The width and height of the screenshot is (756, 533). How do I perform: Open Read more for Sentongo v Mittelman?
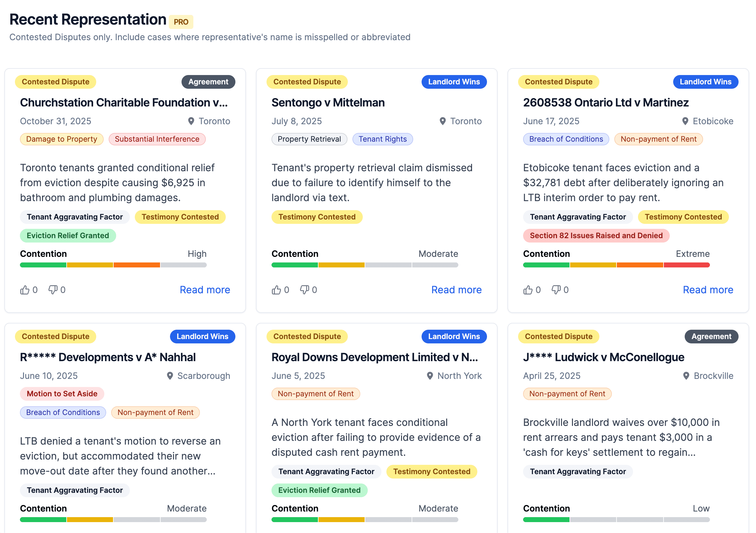click(456, 290)
